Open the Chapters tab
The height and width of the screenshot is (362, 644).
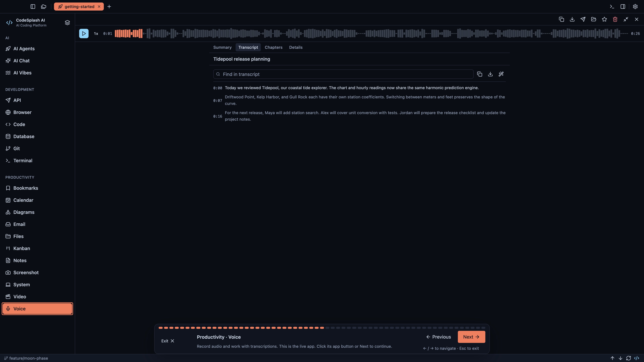pyautogui.click(x=274, y=47)
